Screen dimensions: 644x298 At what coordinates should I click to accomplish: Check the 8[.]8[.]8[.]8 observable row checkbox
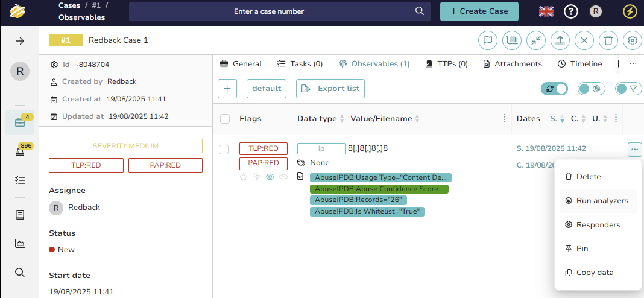(224, 150)
